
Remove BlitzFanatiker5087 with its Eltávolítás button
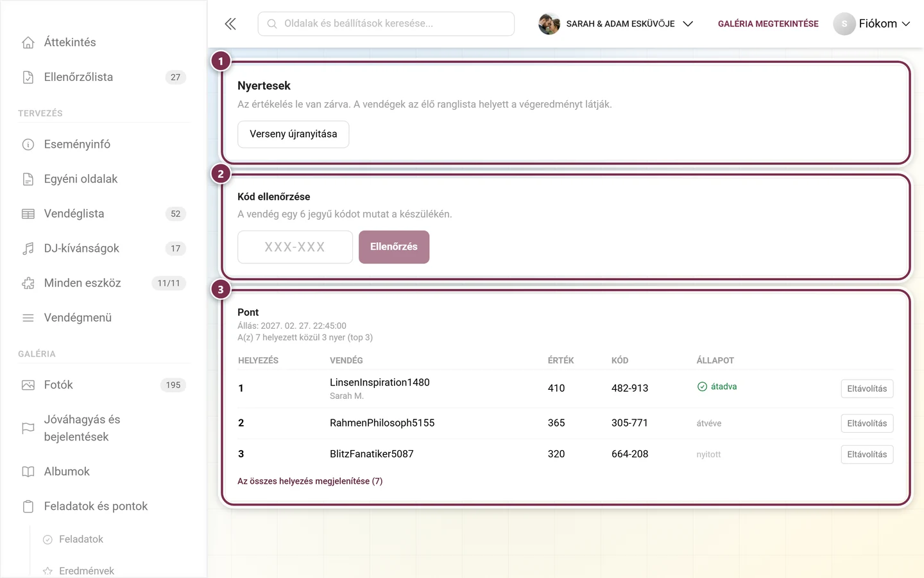(x=867, y=454)
